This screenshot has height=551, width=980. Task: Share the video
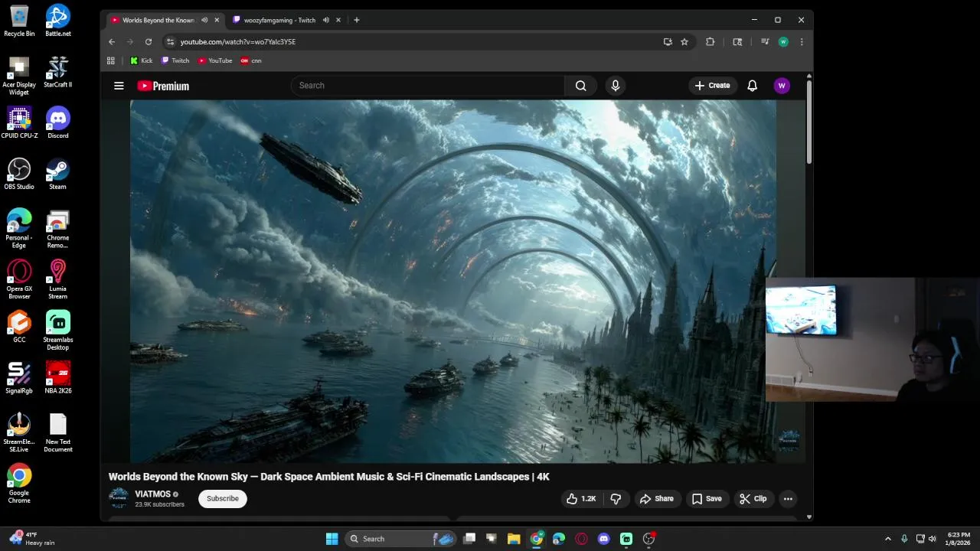[657, 499]
